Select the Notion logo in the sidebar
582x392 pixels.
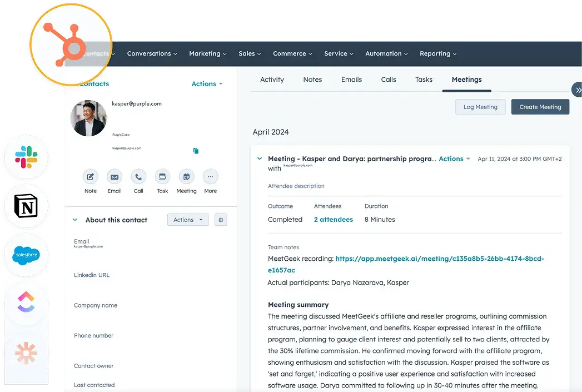click(x=27, y=206)
